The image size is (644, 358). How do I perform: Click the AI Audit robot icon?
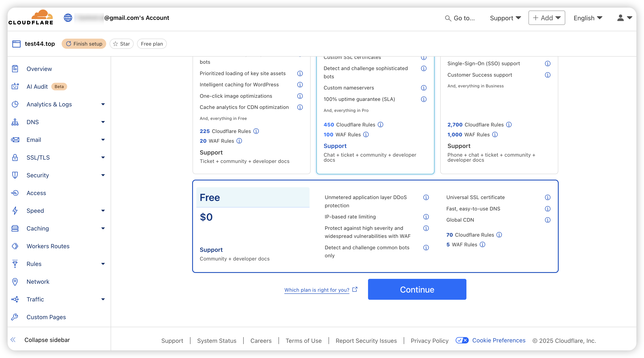click(x=15, y=87)
